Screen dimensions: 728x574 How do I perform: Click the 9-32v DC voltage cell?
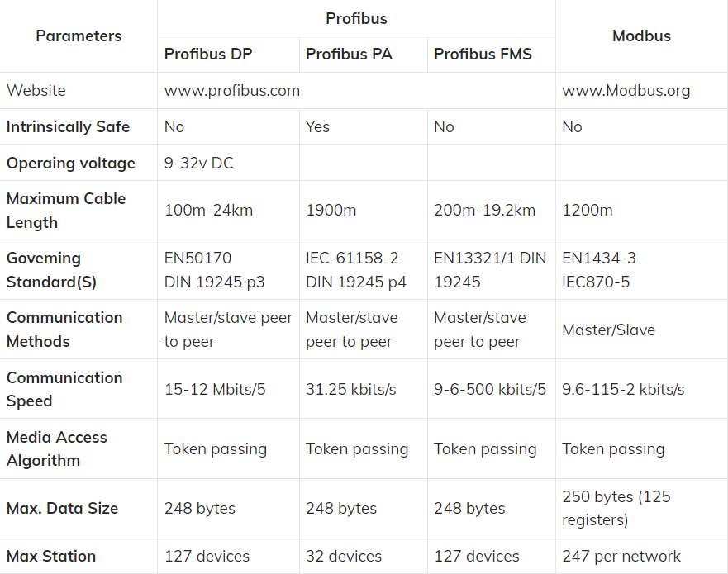[x=198, y=163]
